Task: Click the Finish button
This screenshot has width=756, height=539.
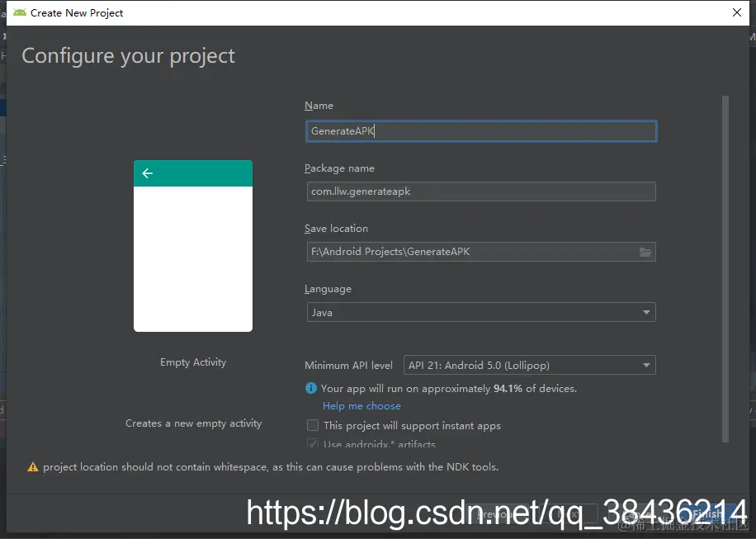Action: click(x=709, y=514)
